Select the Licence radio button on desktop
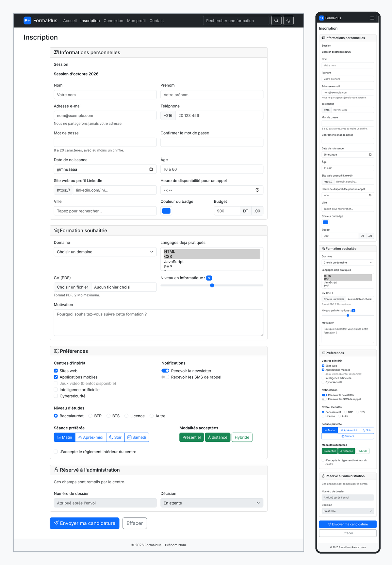 coord(127,416)
